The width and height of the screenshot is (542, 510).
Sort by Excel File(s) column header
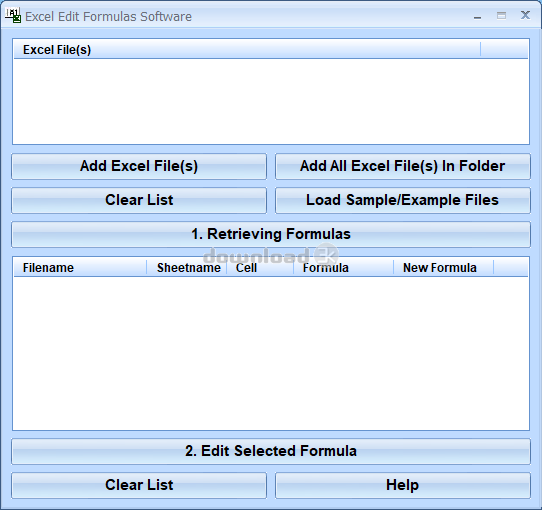(247, 49)
